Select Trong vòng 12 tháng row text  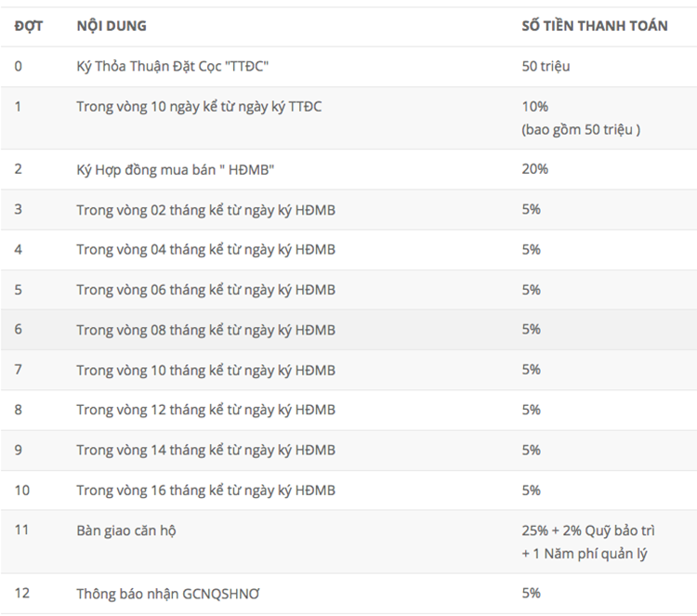click(205, 410)
